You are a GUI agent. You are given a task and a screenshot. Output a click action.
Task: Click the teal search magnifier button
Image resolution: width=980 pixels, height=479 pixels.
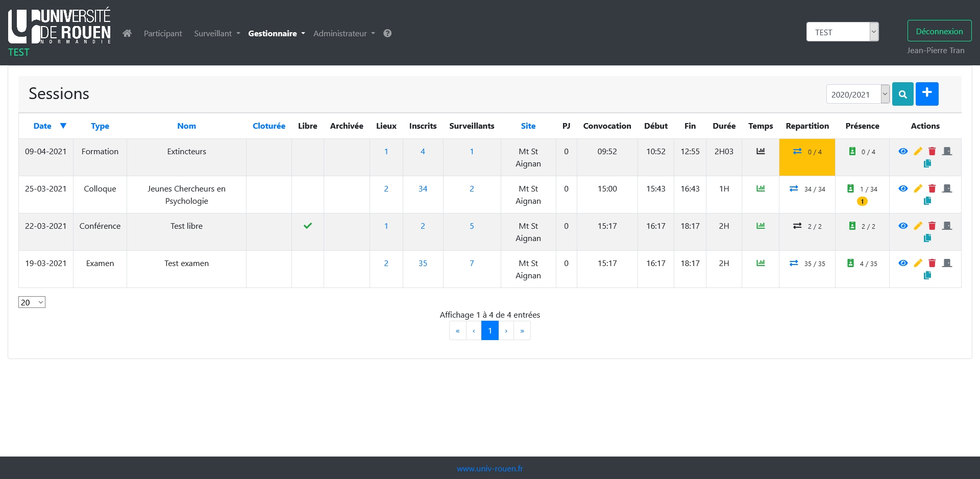pos(902,94)
